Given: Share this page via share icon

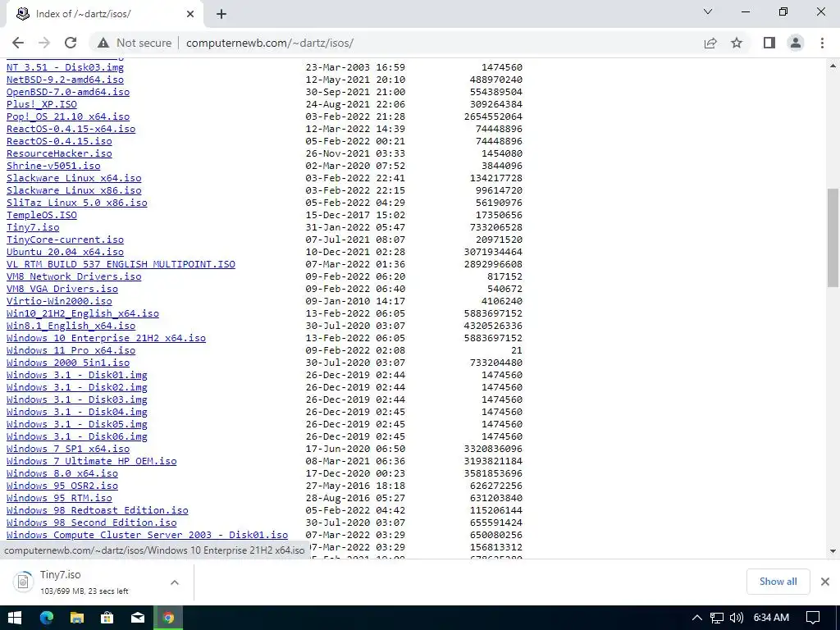Looking at the screenshot, I should pyautogui.click(x=710, y=43).
